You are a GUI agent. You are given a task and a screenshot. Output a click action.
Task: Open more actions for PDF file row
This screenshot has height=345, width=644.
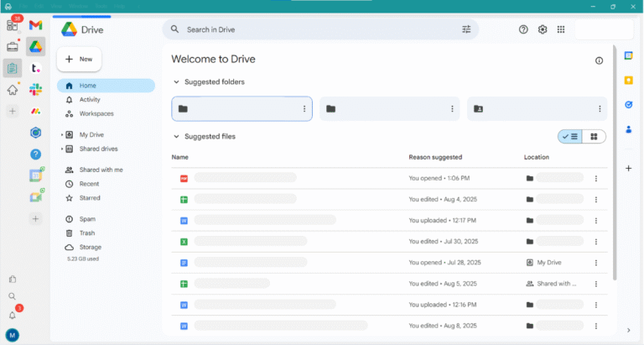pyautogui.click(x=596, y=178)
